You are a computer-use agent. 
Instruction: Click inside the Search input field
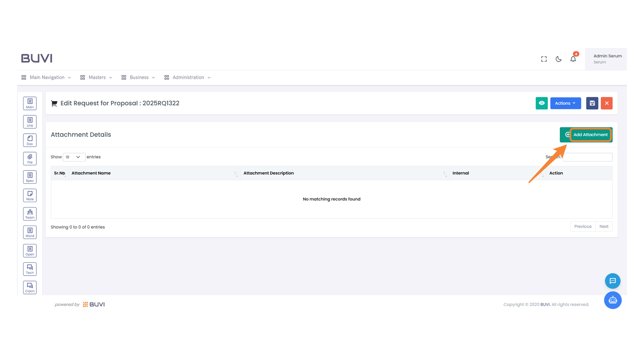click(587, 157)
